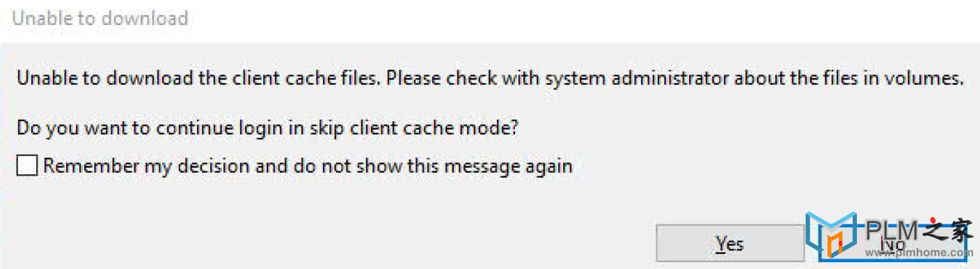This screenshot has height=269, width=980.
Task: Confirm the dialog with the Yes button
Action: [x=729, y=244]
